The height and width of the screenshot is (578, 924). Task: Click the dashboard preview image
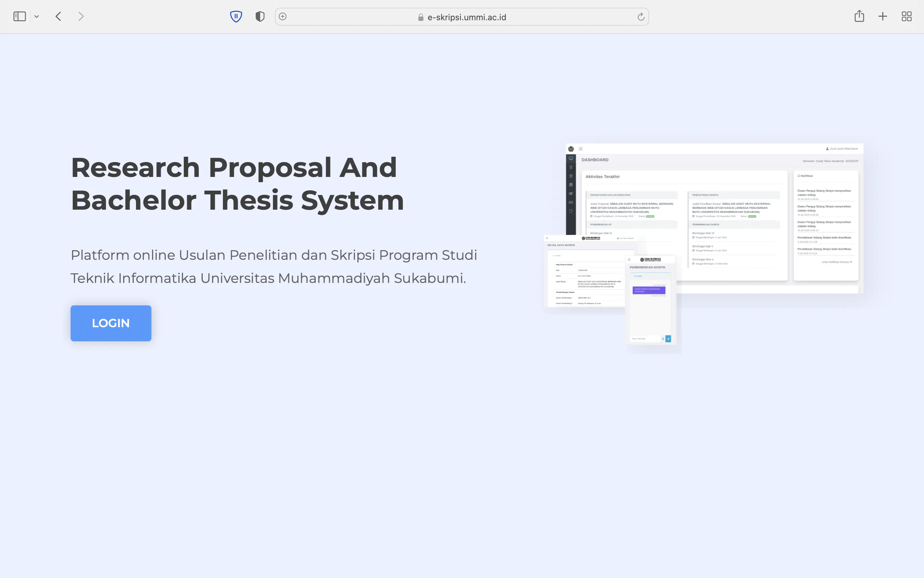[714, 218]
